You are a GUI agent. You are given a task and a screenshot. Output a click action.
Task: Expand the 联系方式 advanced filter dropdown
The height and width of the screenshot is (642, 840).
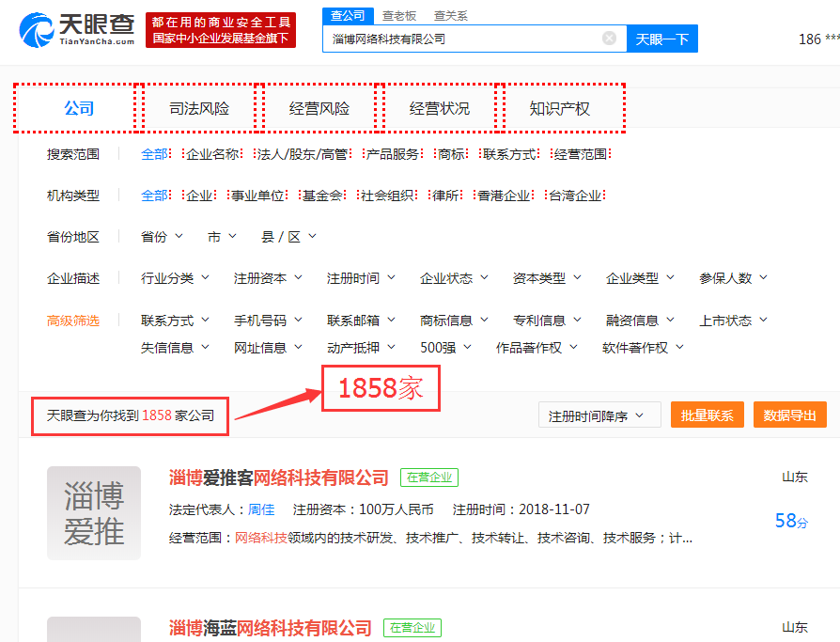[x=175, y=321]
